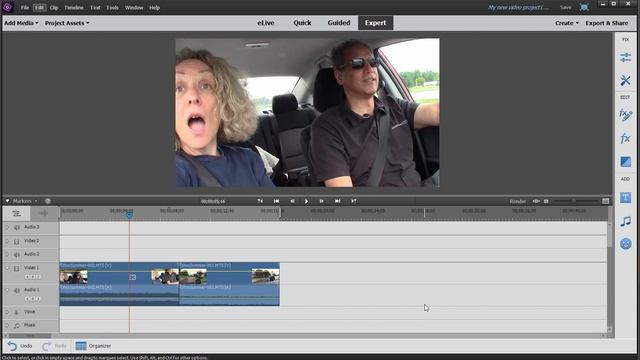This screenshot has height=360, width=640.
Task: Click the Video 2 track filmstrip icon
Action: (x=16, y=242)
